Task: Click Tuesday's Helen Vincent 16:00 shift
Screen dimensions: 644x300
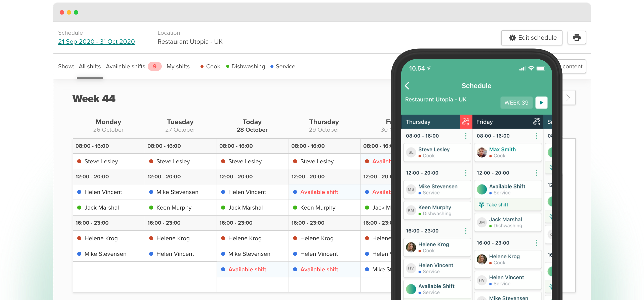Action: point(181,254)
